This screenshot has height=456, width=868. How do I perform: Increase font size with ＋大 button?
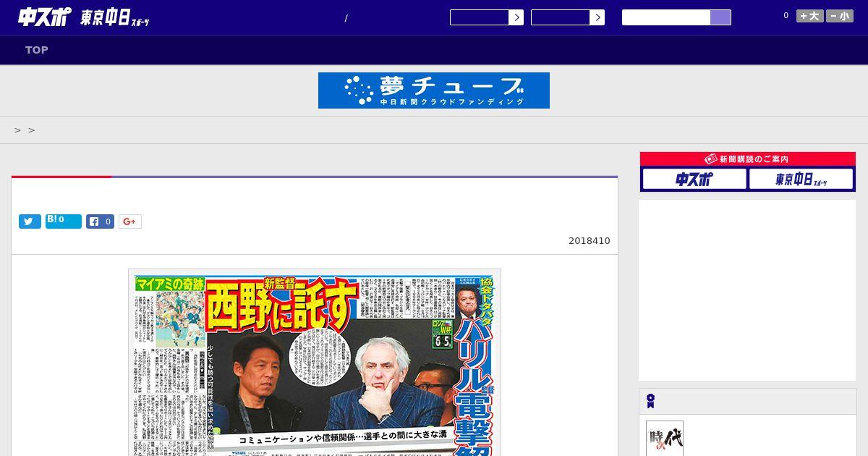pos(810,16)
